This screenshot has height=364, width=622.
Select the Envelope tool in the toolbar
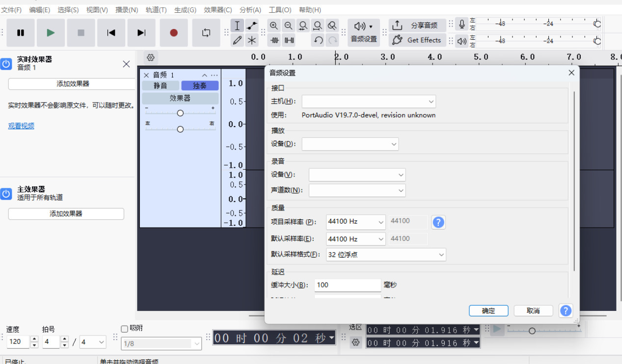252,26
